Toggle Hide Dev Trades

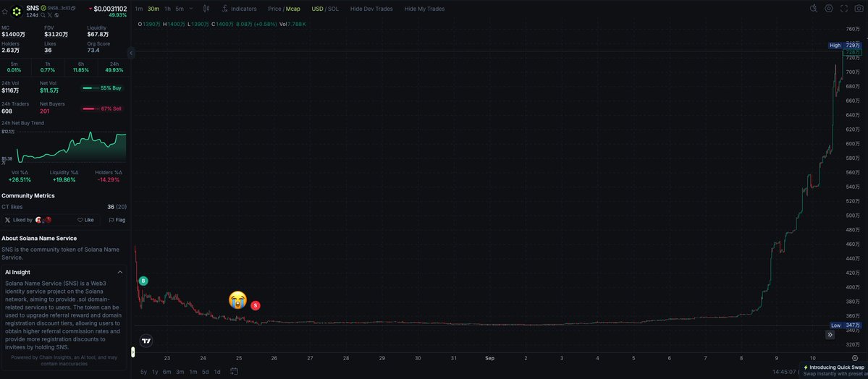point(371,8)
